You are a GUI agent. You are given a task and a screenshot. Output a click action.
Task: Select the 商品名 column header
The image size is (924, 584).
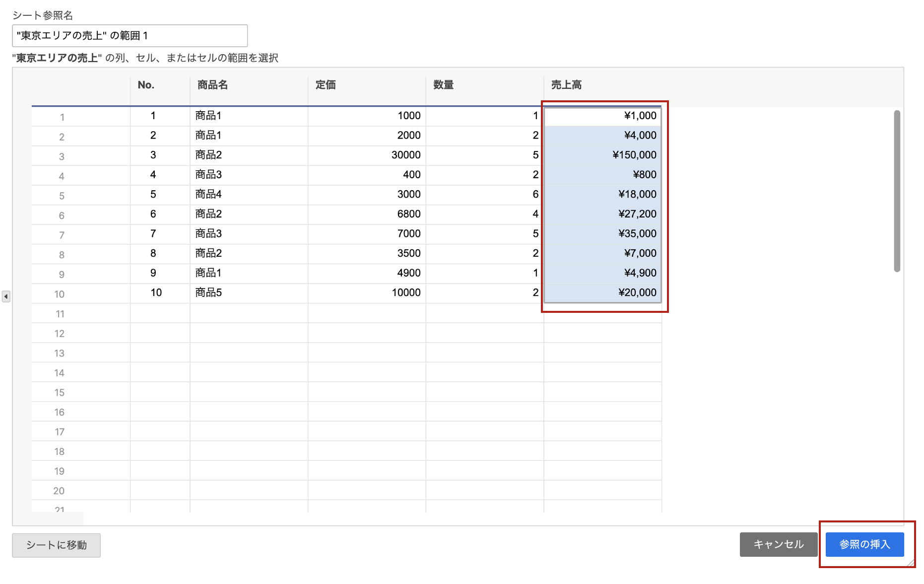tap(249, 85)
